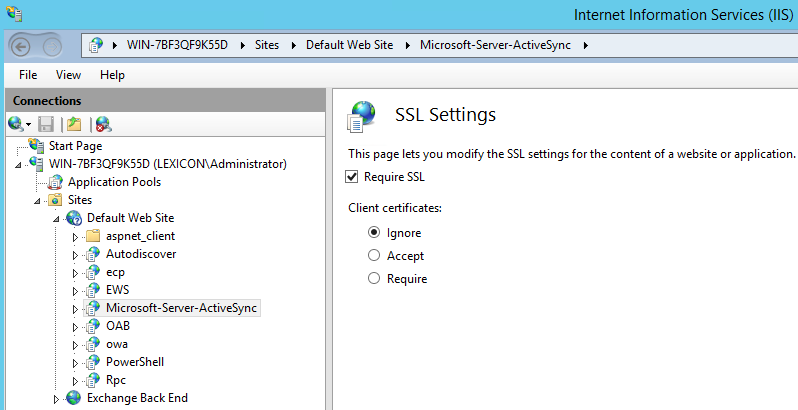798x410 pixels.
Task: Click the ecp application icon
Action: point(93,272)
